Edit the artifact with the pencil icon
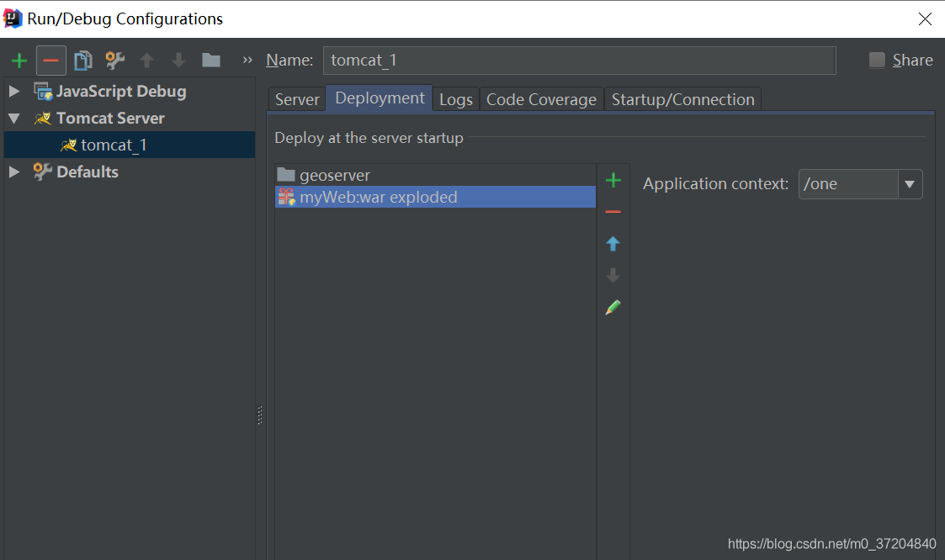 [x=613, y=308]
